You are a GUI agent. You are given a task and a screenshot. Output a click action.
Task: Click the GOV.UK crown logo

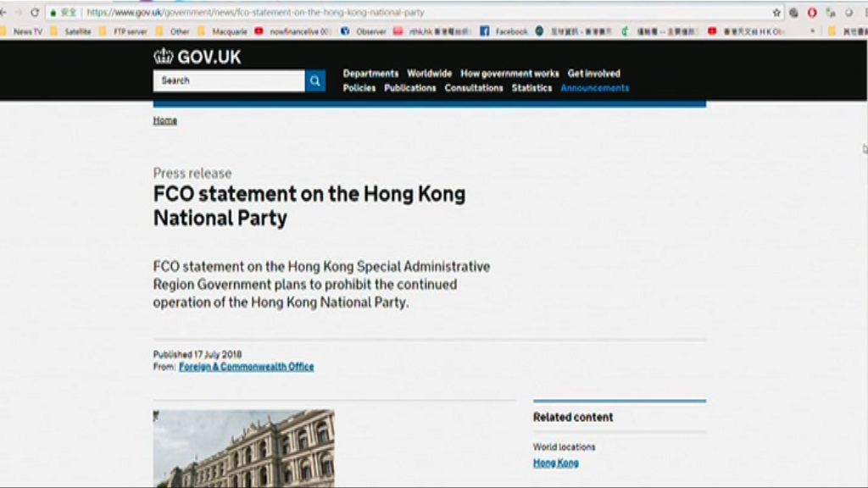pos(163,55)
